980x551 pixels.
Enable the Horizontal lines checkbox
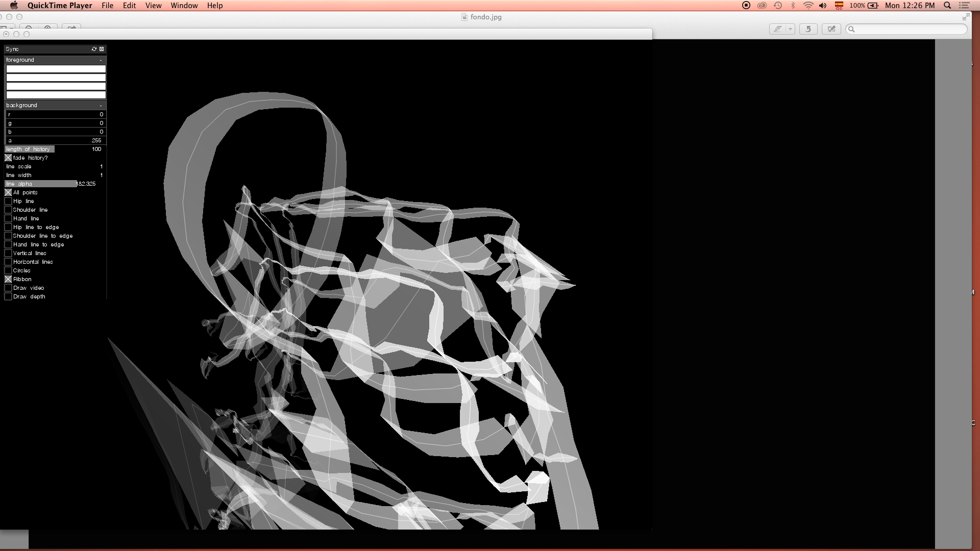coord(8,262)
